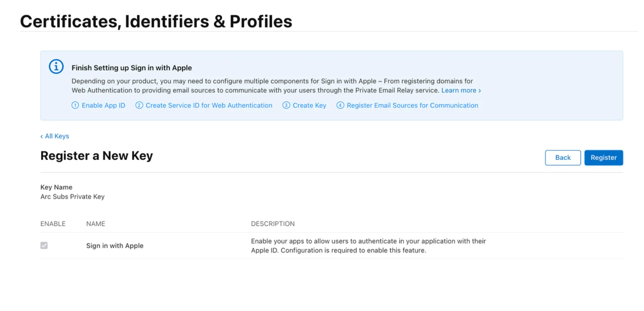Click the back chevron beside All Keys
The image size is (644, 311).
pos(42,136)
